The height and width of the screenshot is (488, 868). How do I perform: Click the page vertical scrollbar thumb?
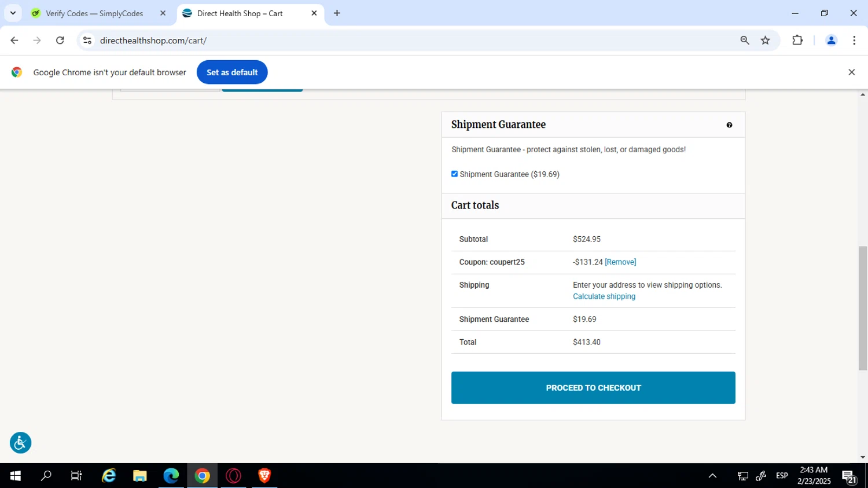point(863,308)
